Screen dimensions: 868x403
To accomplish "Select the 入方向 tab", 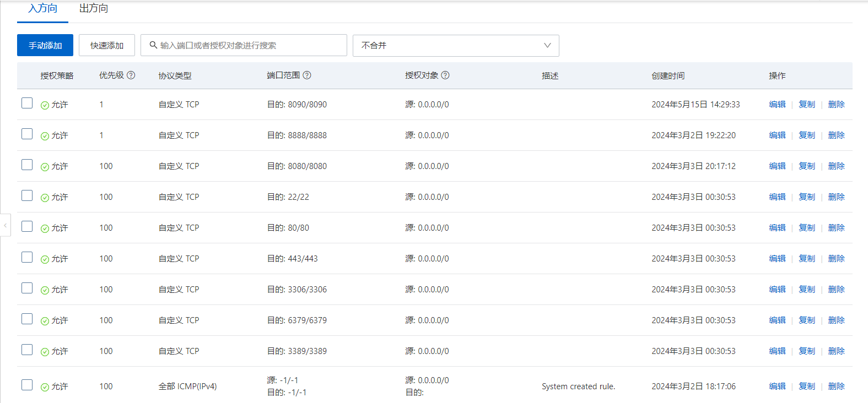I will 42,9.
